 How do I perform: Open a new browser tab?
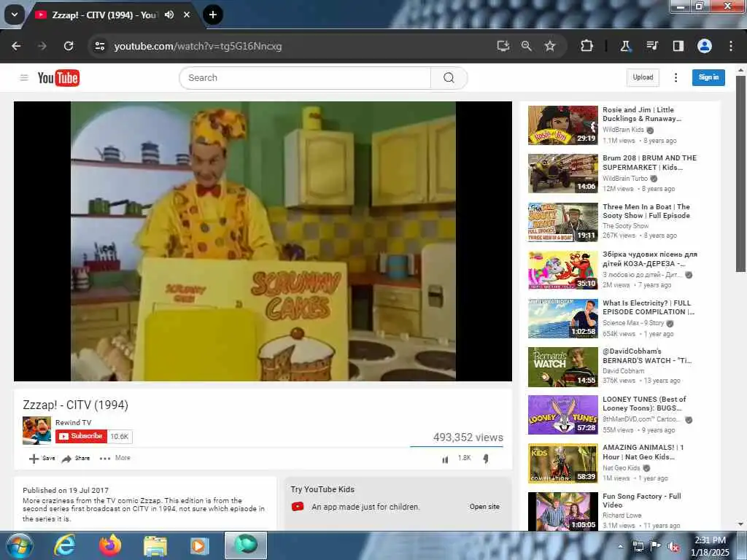[213, 15]
